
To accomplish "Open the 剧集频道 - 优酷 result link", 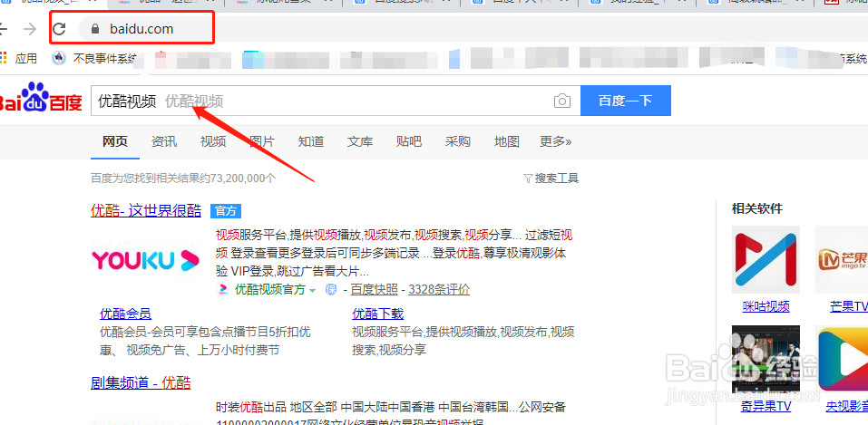I will [x=141, y=382].
